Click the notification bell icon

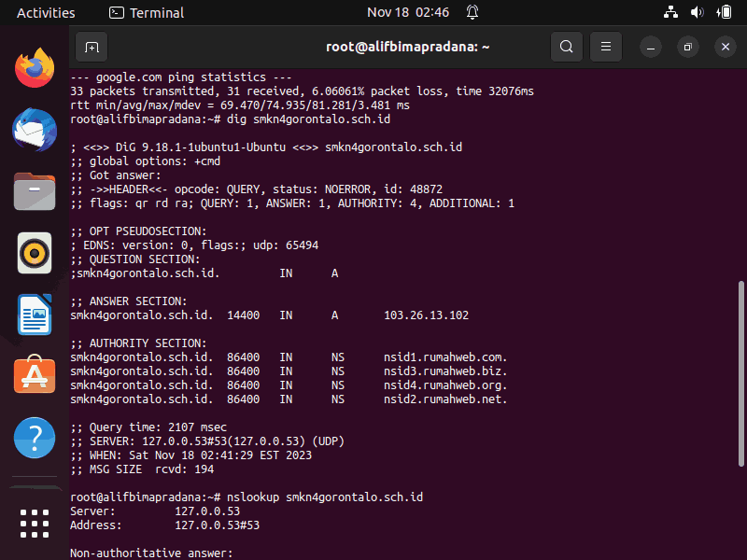[x=472, y=12]
